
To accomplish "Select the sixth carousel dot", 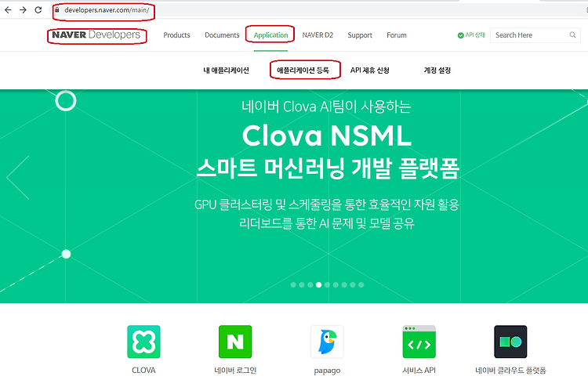I will [336, 284].
